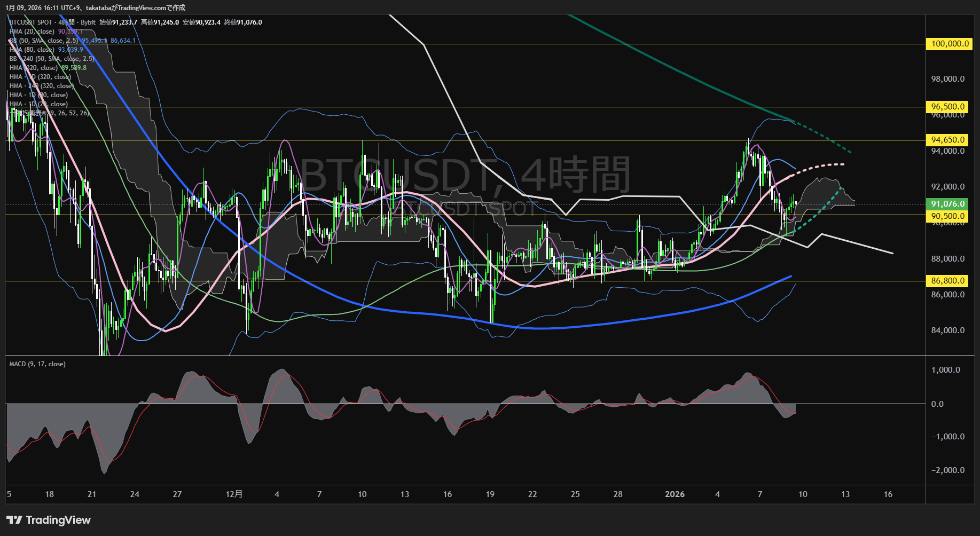Select the BTCUSDT SPOT symbol title
Screen dimensions: 980x536
(x=31, y=22)
